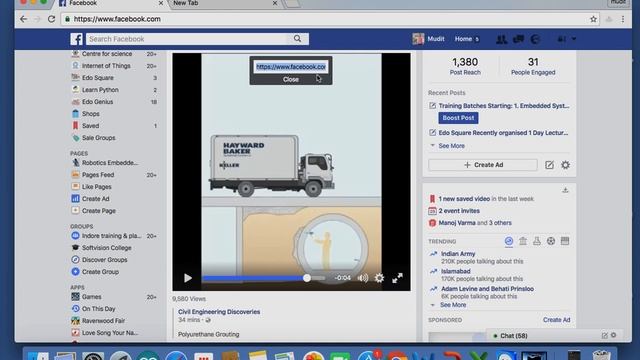Click the video progress slider handle
This screenshot has width=640, height=360.
(x=307, y=278)
